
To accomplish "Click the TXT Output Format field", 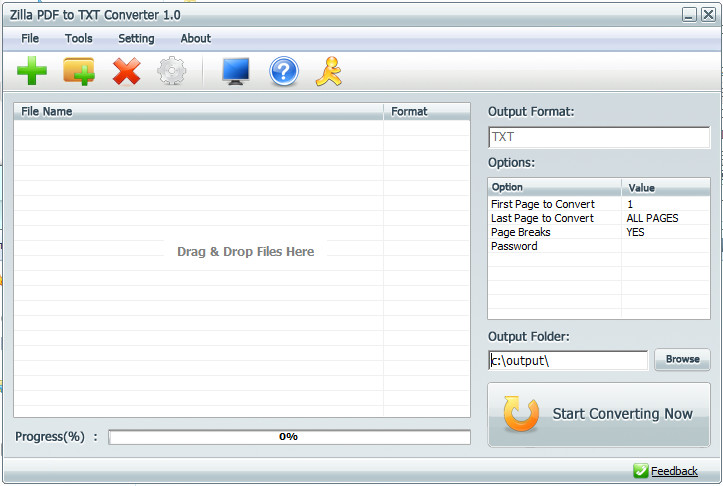I will tap(599, 137).
